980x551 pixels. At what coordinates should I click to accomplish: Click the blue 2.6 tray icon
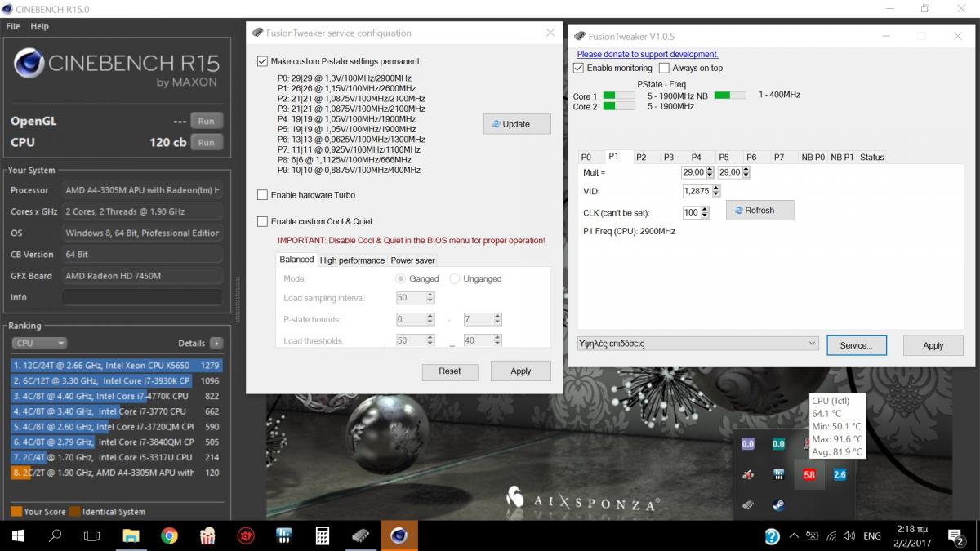pos(840,474)
